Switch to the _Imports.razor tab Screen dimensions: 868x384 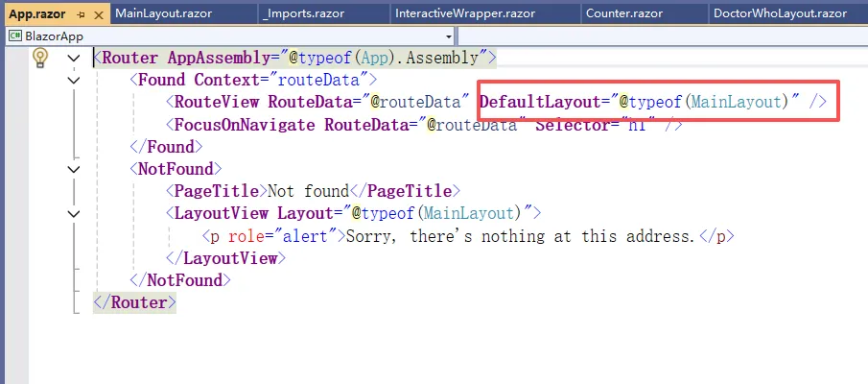(303, 13)
